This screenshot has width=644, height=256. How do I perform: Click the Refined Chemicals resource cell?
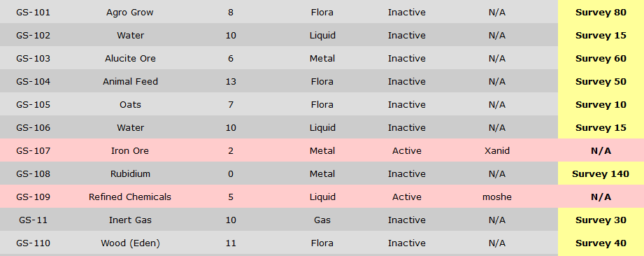click(x=130, y=197)
